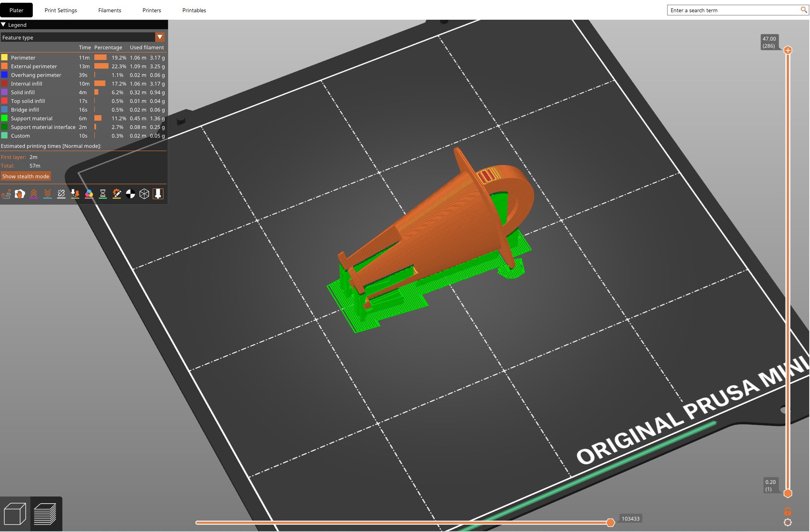This screenshot has height=532, width=810.
Task: Toggle travel moves visibility icon
Action: point(6,194)
